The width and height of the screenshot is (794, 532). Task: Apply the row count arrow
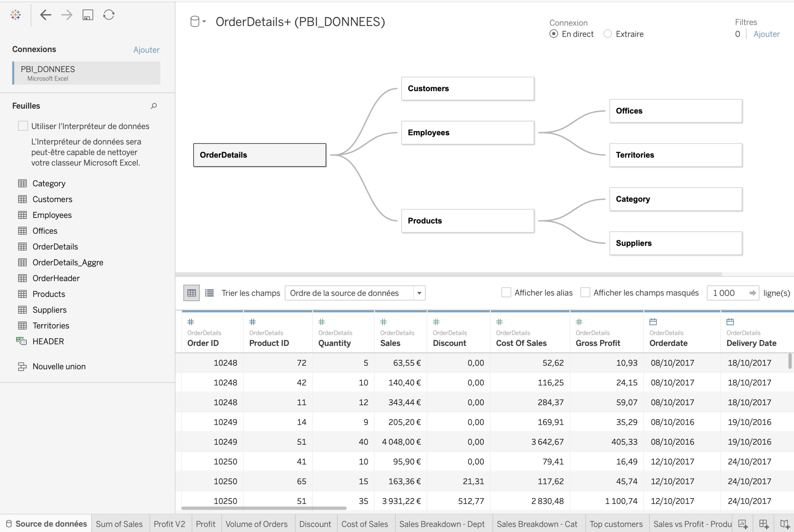tap(752, 293)
